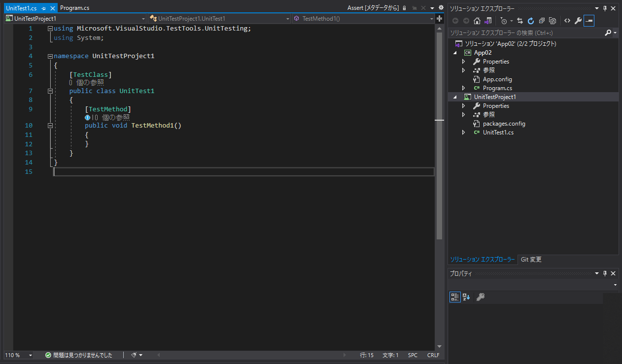Select UnitTest1.cs in the solution tree

click(498, 132)
